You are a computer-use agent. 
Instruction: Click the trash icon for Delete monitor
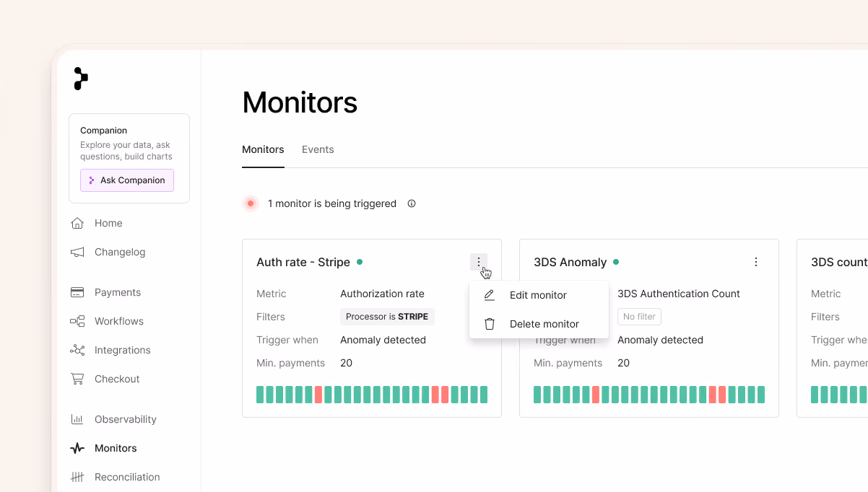(x=490, y=324)
